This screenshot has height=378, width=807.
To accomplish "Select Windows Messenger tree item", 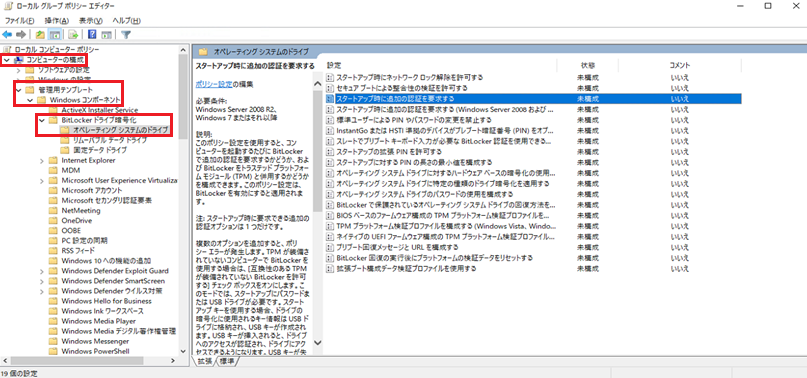I will coord(95,341).
